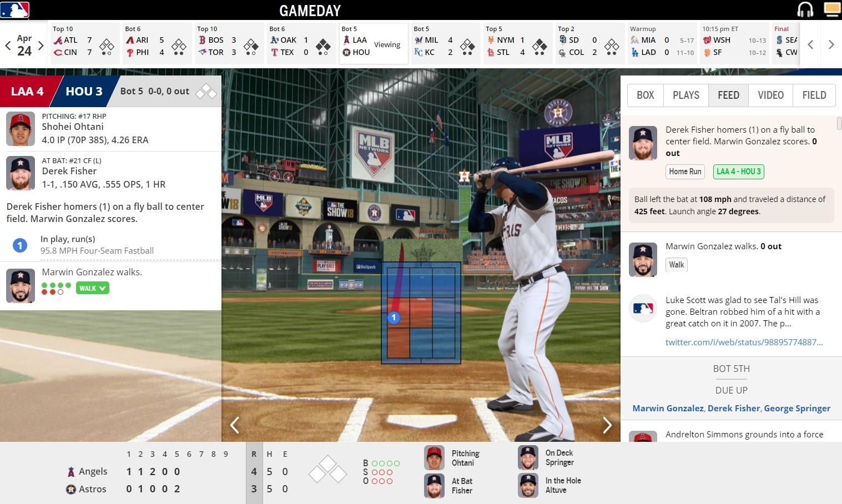The height and width of the screenshot is (504, 842).
Task: Open the SD vs COL scoreboard game
Action: click(x=589, y=43)
